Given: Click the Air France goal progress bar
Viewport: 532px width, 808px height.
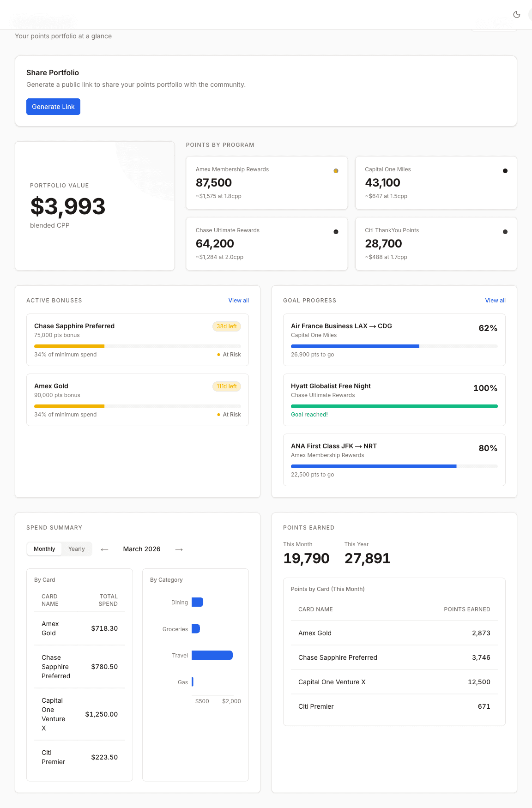Looking at the screenshot, I should [394, 346].
